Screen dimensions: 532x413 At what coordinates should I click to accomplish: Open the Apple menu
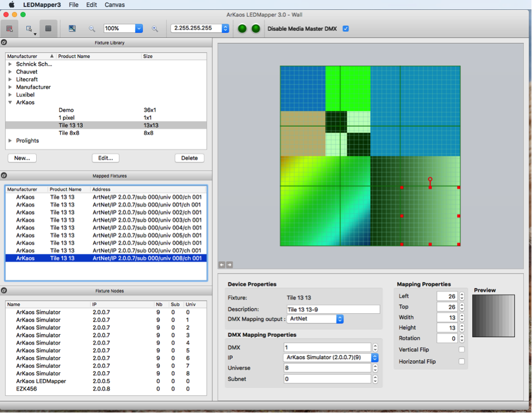click(12, 4)
